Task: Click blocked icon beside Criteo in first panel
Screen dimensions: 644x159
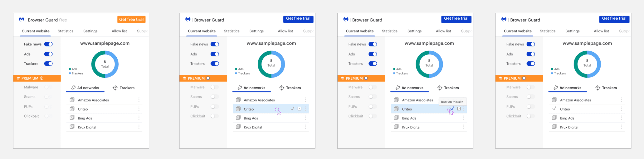Action: 72,109
